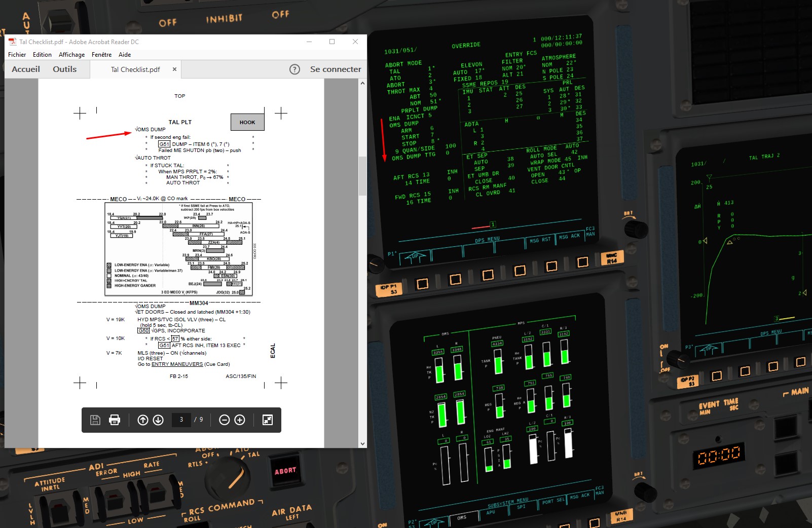Select the Tal Checklist.pdf document tab
Image resolution: width=812 pixels, height=528 pixels.
(135, 69)
